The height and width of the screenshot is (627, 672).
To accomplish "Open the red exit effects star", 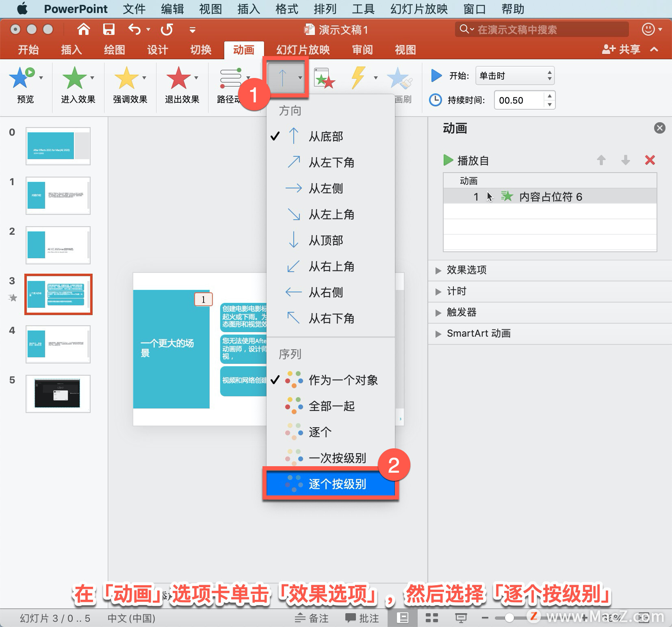I will click(x=178, y=78).
